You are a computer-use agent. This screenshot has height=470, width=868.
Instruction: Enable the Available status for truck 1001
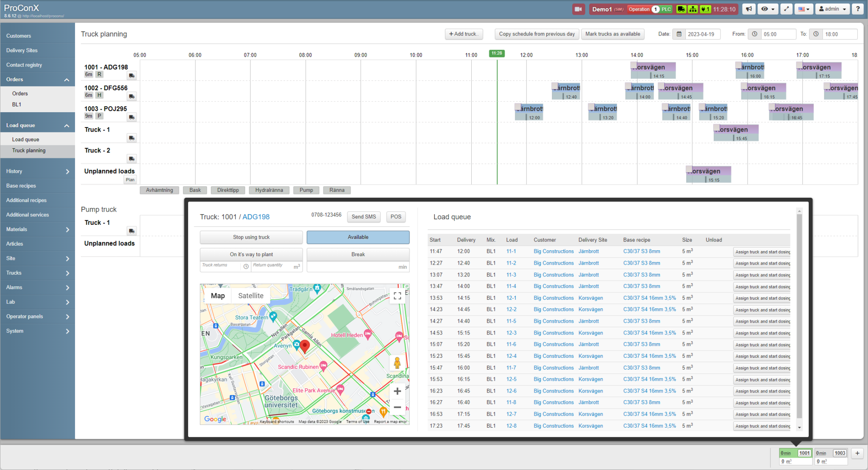point(358,237)
